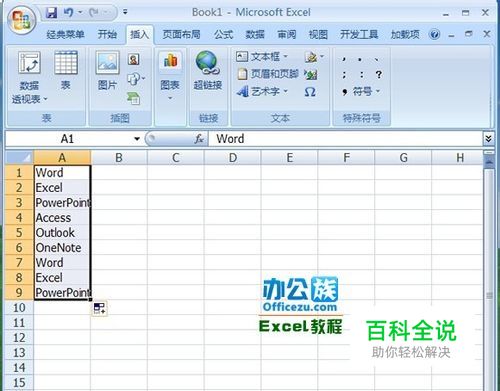Insert semicolon special symbol

pyautogui.click(x=344, y=75)
